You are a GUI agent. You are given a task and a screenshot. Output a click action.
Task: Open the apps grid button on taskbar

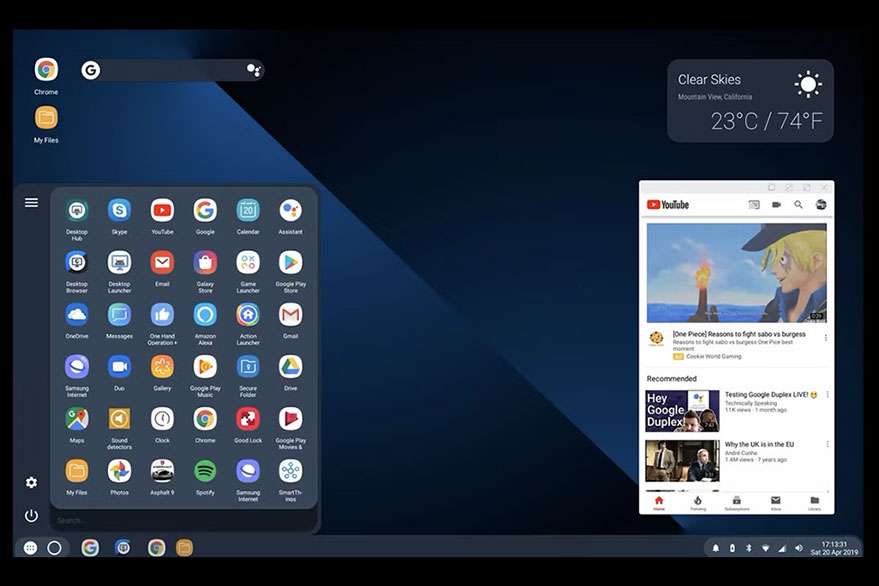[x=31, y=548]
